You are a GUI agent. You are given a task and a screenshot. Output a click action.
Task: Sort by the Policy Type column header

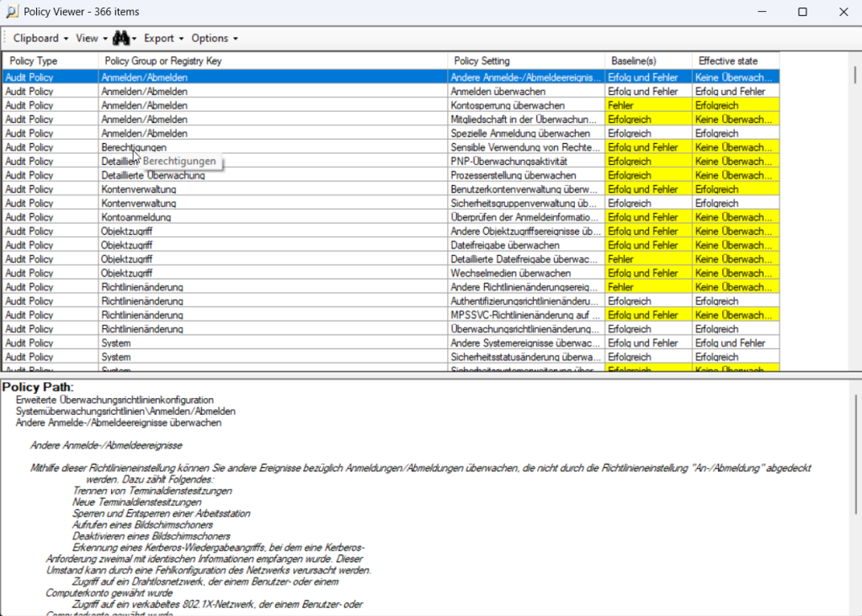pos(50,61)
